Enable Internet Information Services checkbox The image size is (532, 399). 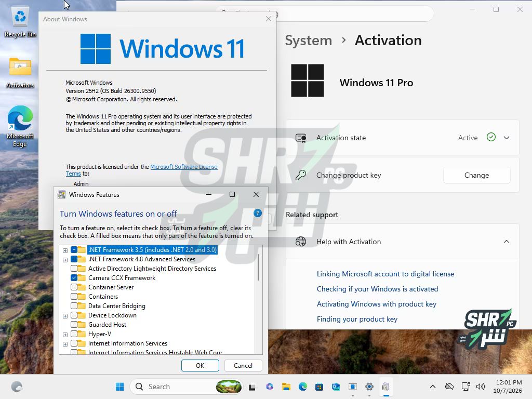[74, 343]
